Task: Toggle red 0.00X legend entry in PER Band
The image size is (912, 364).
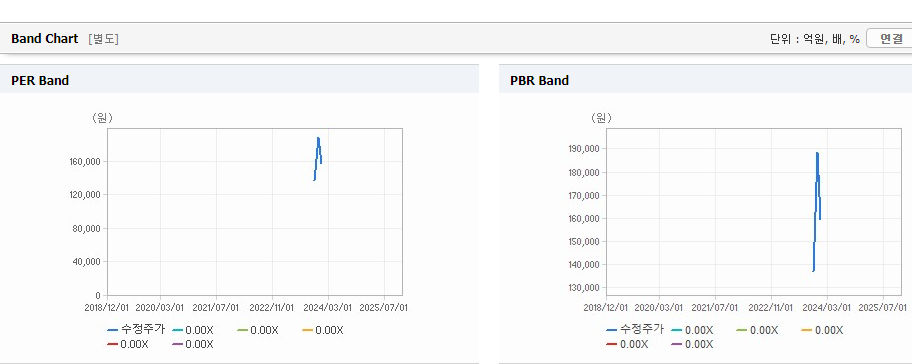Action: 128,344
